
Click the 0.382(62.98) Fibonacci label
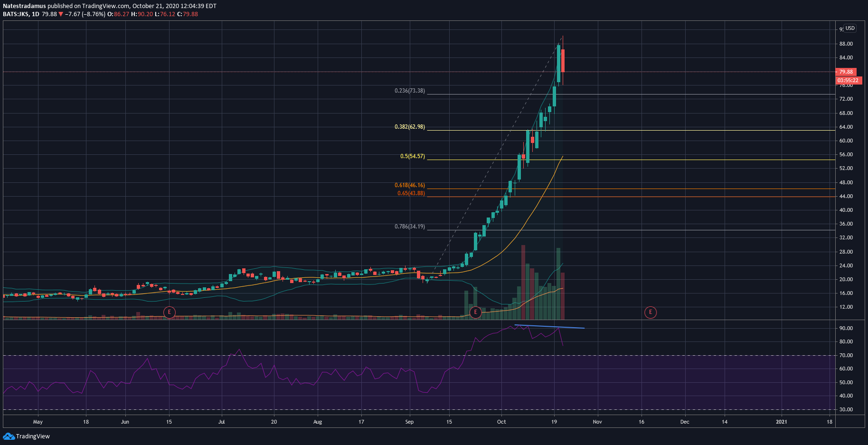coord(410,127)
